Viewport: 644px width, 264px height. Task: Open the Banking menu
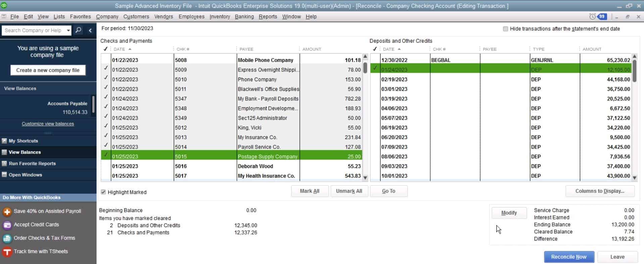(x=244, y=16)
